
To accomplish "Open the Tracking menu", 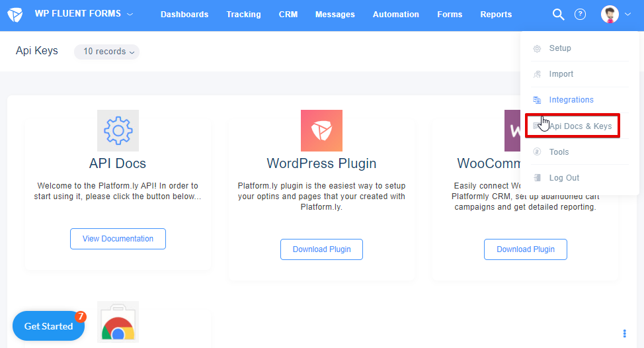I will [243, 15].
